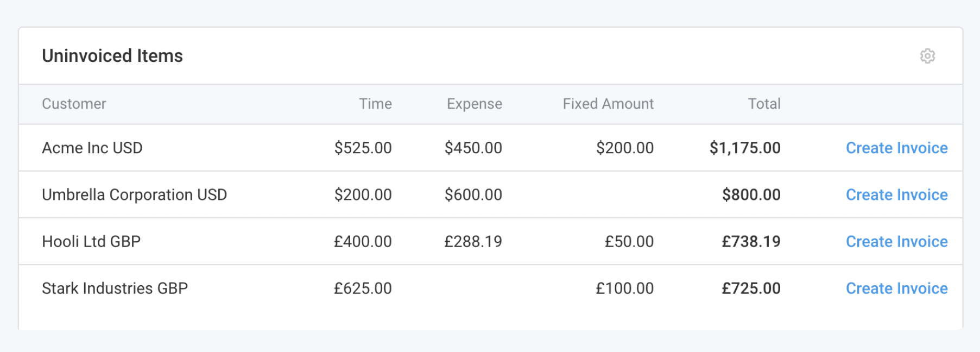Viewport: 980px width, 352px height.
Task: Create an invoice for Hooli Ltd GBP
Action: [896, 241]
